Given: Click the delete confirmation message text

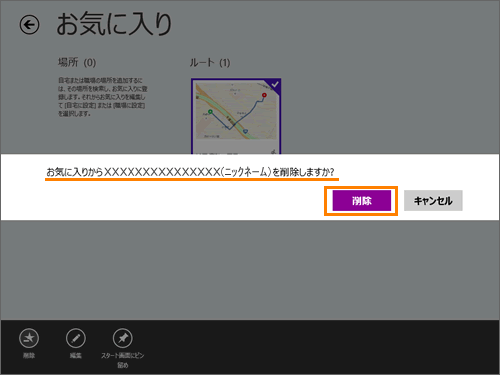Looking at the screenshot, I should tap(190, 172).
